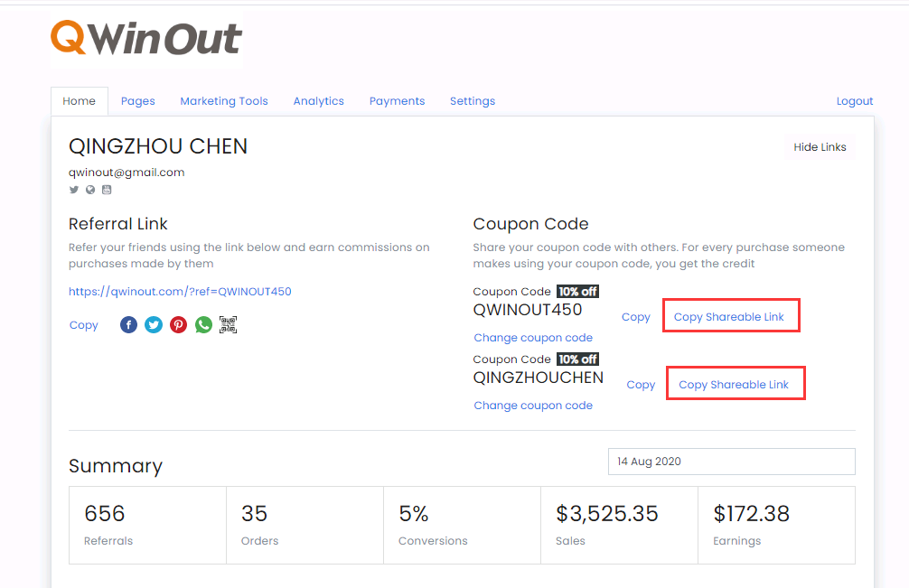Share referral link via blue Twitter icon
This screenshot has width=909, height=588.
[x=154, y=325]
